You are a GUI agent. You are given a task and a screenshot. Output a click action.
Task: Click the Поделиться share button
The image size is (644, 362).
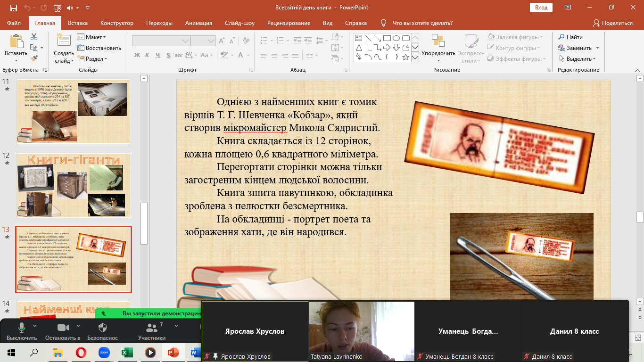[613, 23]
